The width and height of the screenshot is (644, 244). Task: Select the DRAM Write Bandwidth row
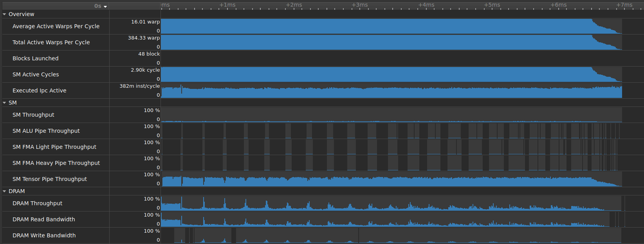[x=44, y=235]
